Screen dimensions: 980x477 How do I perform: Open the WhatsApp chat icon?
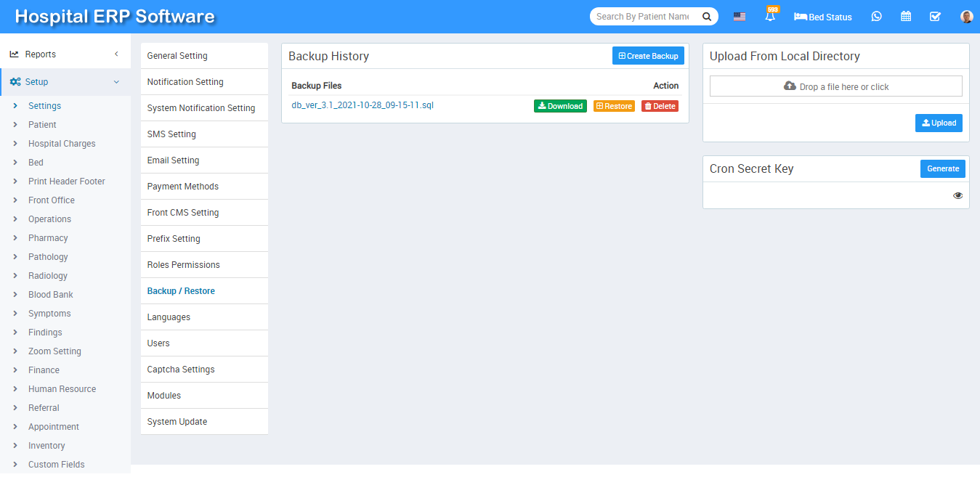click(x=876, y=17)
